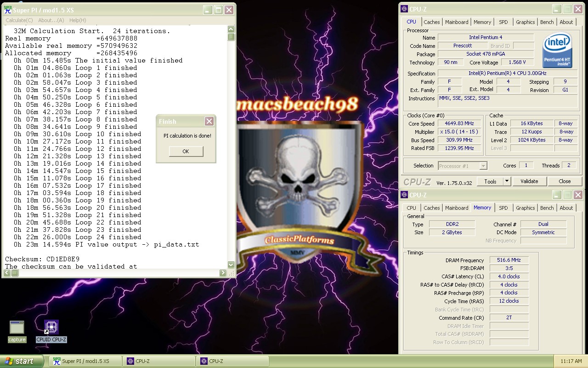This screenshot has width=588, height=368.
Task: Select the About tab in upper CPU-Z
Action: click(566, 22)
